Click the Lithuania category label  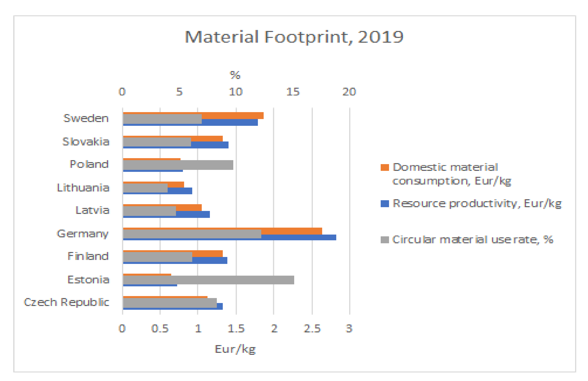(x=83, y=188)
